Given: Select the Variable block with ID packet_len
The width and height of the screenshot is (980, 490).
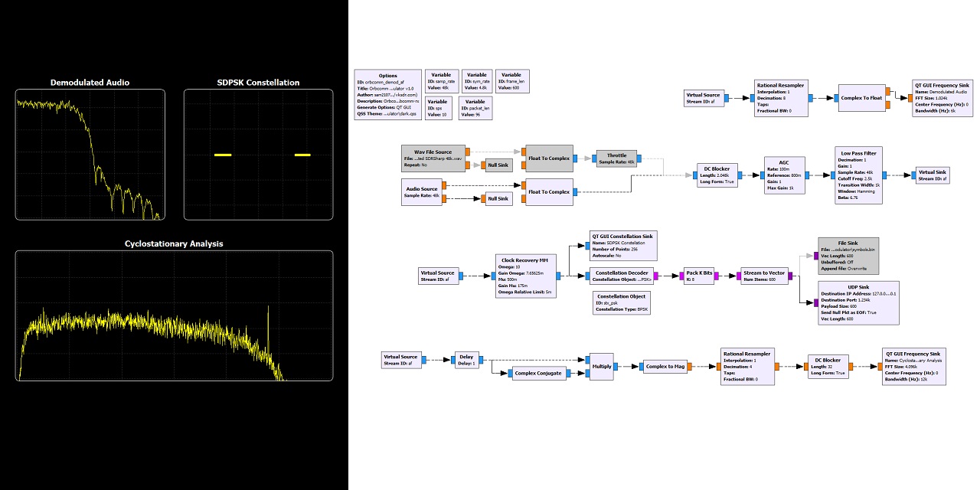Looking at the screenshot, I should pyautogui.click(x=475, y=106).
